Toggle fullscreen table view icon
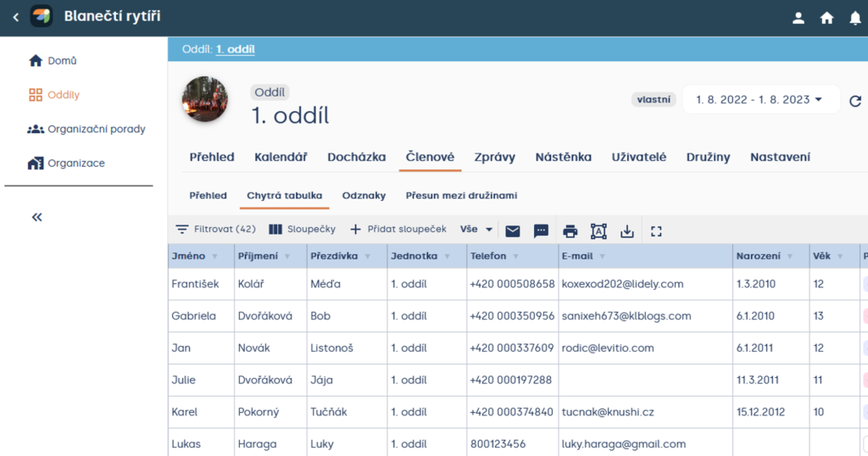 coord(656,231)
